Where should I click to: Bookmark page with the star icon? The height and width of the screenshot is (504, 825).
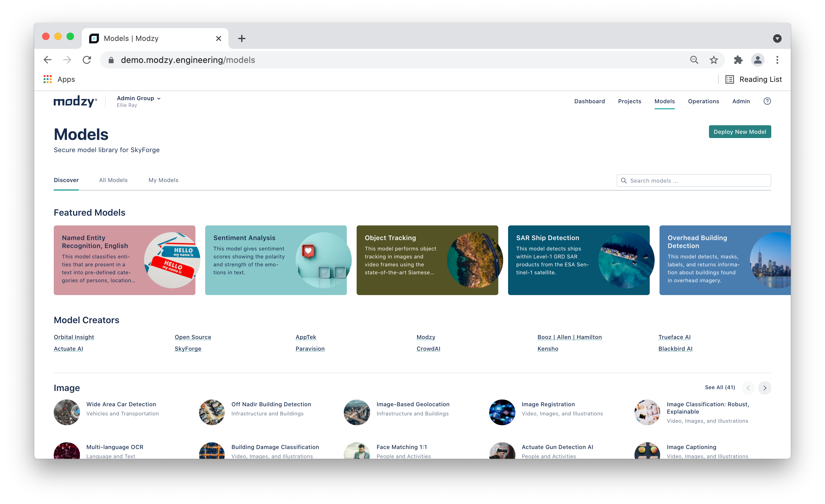(x=714, y=60)
